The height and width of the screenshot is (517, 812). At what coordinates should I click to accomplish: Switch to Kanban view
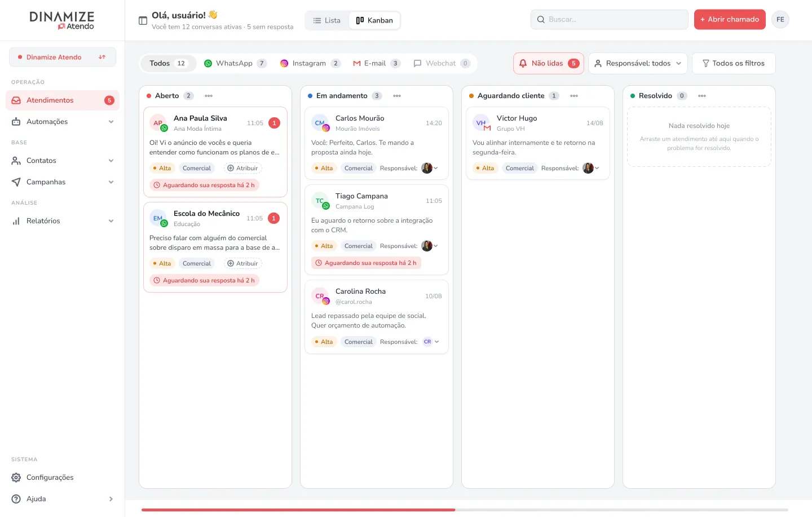click(374, 21)
